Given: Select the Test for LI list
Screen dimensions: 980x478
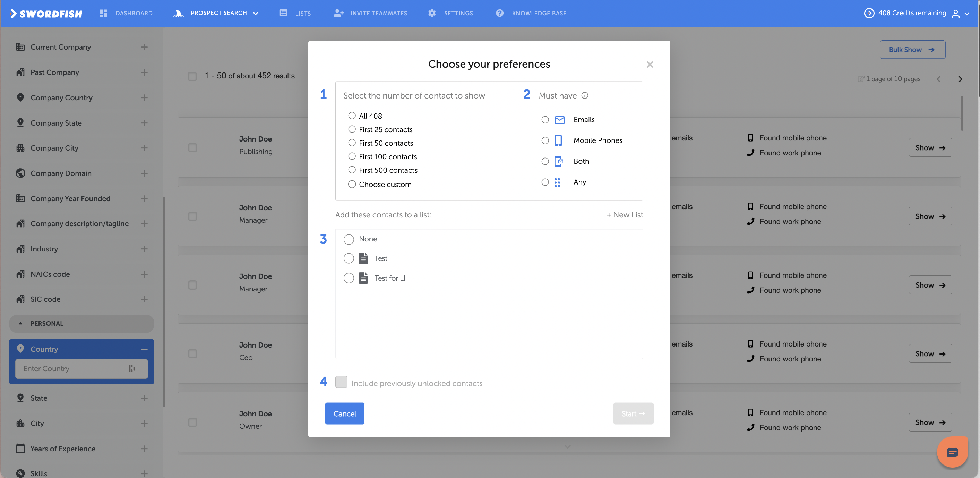Looking at the screenshot, I should tap(349, 278).
